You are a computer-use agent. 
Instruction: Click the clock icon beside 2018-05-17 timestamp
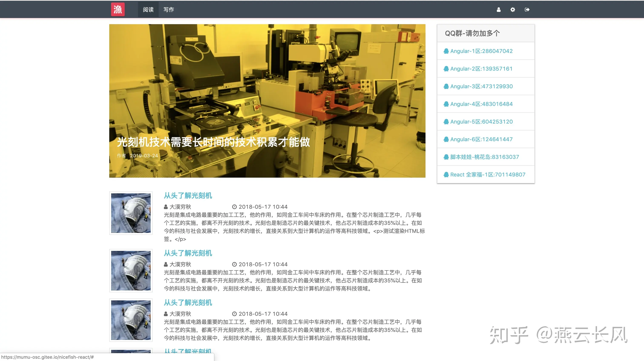[234, 207]
